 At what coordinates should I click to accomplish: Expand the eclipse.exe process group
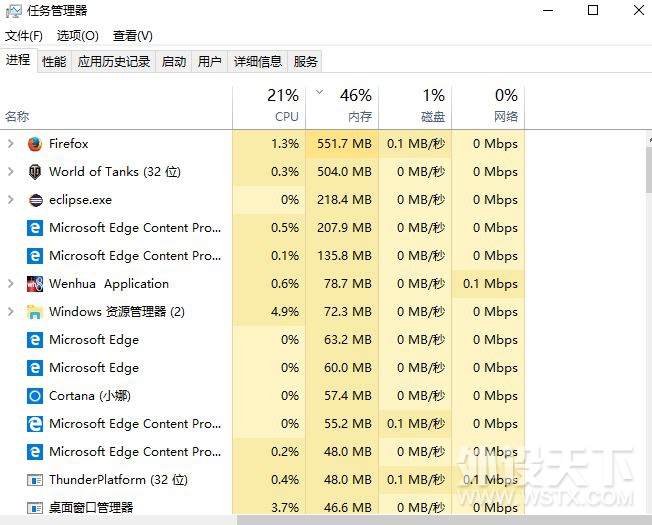click(11, 200)
